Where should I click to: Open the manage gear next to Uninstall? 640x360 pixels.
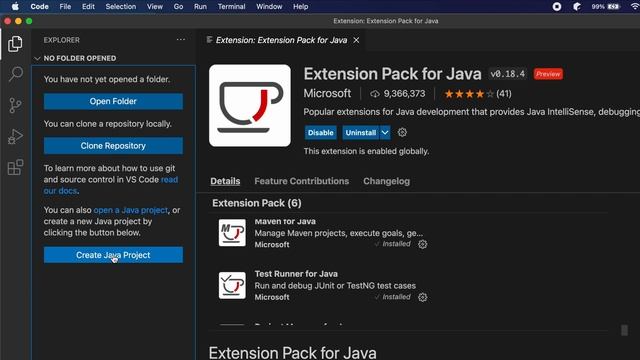point(402,132)
